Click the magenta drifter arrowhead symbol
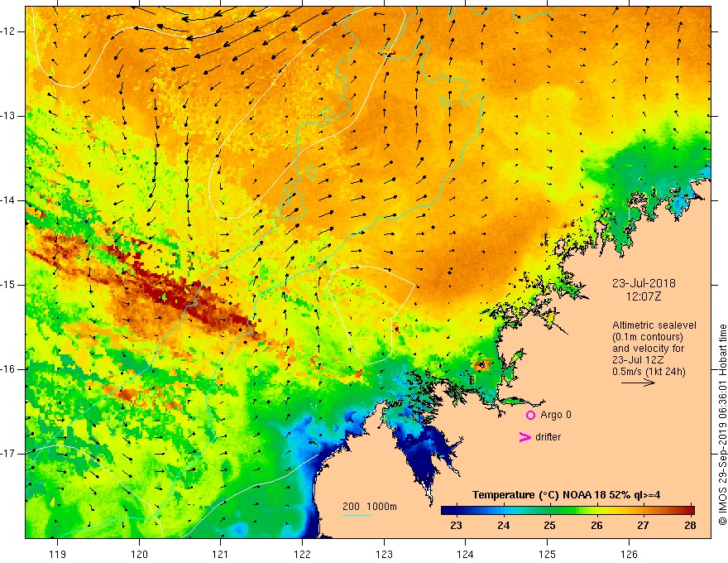Viewport: 728px width, 563px height. 524,437
